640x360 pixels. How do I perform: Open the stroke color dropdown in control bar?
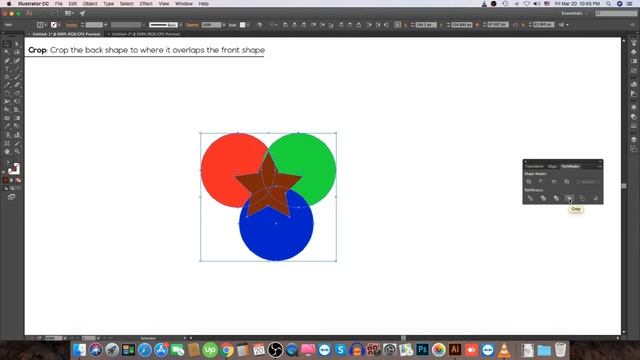[x=60, y=25]
